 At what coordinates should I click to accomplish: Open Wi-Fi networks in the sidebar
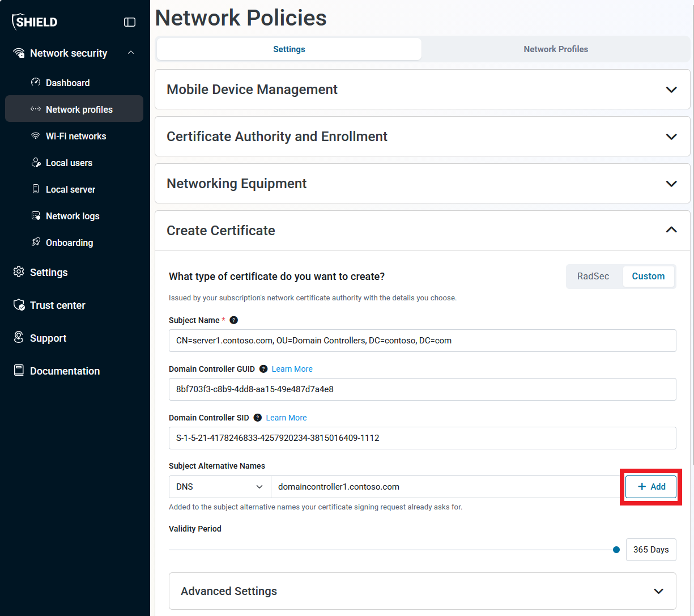coord(74,136)
